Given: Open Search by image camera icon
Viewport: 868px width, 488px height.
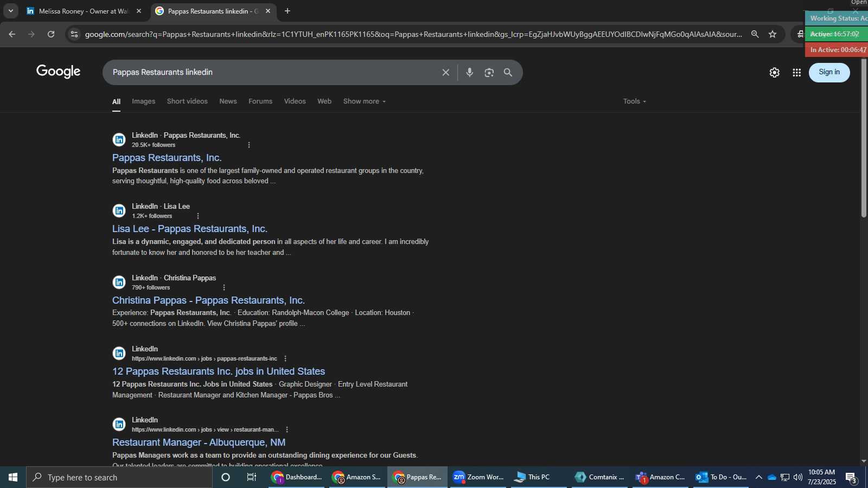Looking at the screenshot, I should pyautogui.click(x=489, y=72).
